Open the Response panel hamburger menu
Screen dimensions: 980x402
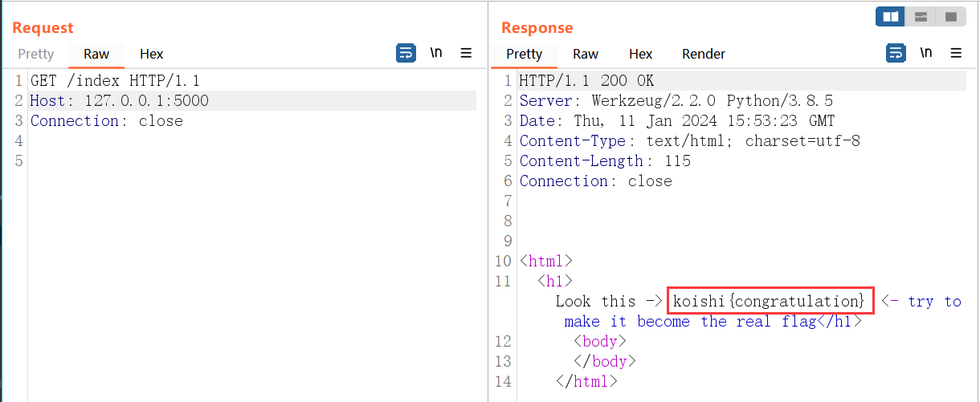[x=956, y=54]
